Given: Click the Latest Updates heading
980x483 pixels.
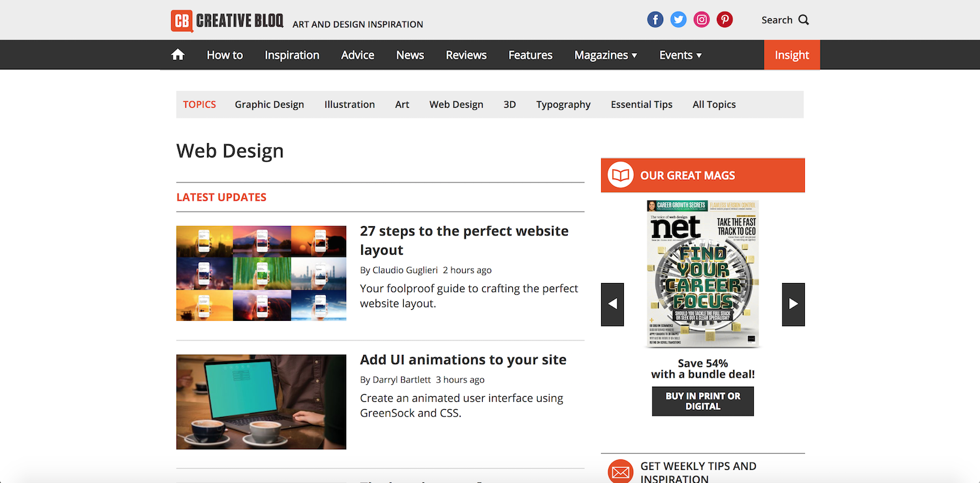Looking at the screenshot, I should (221, 197).
